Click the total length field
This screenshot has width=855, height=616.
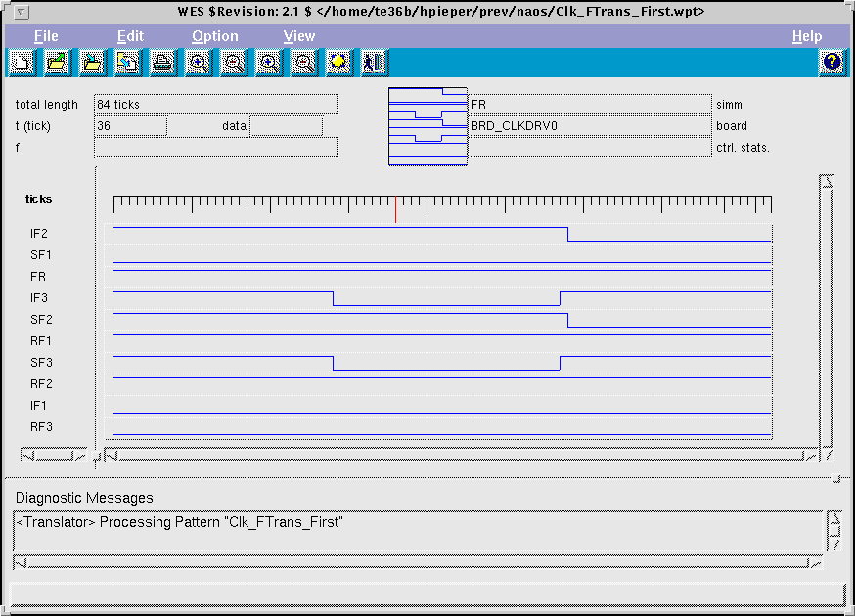tap(215, 105)
